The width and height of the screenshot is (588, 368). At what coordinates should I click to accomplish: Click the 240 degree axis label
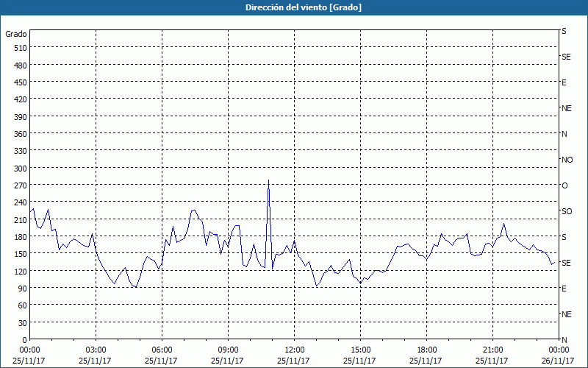[21, 203]
